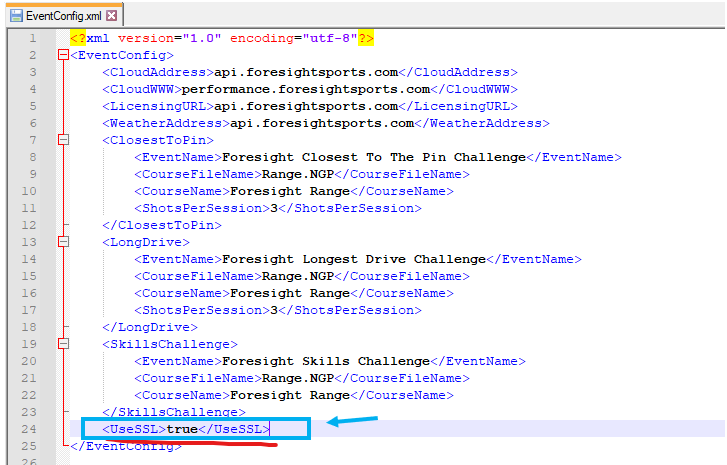This screenshot has width=727, height=465.
Task: Select the EventConfig.xml tab
Action: click(65, 16)
